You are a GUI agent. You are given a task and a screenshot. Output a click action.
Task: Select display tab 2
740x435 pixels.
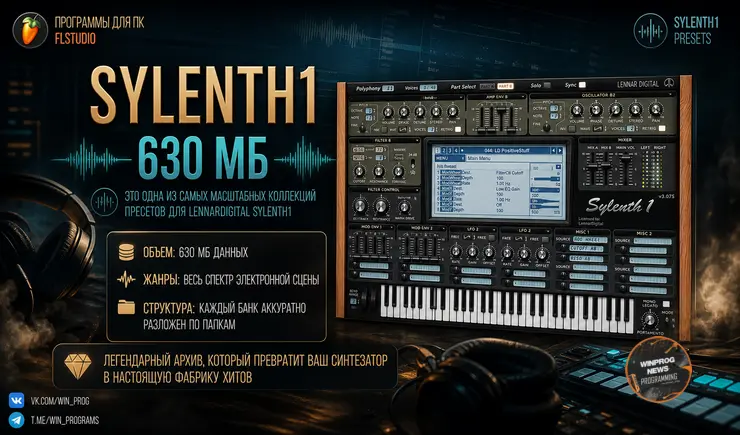point(443,150)
